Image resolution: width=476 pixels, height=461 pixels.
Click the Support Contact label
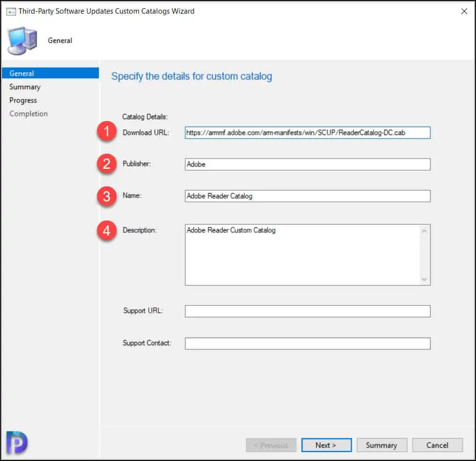pyautogui.click(x=147, y=343)
